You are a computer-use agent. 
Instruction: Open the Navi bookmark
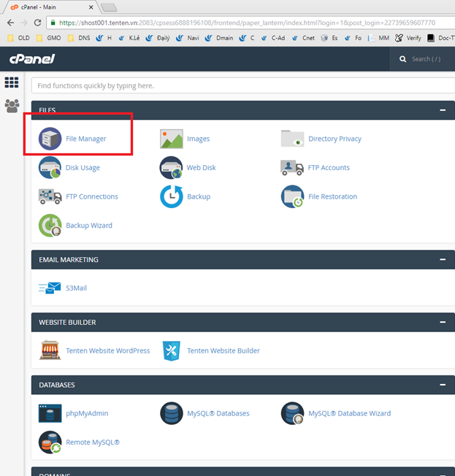pos(188,38)
